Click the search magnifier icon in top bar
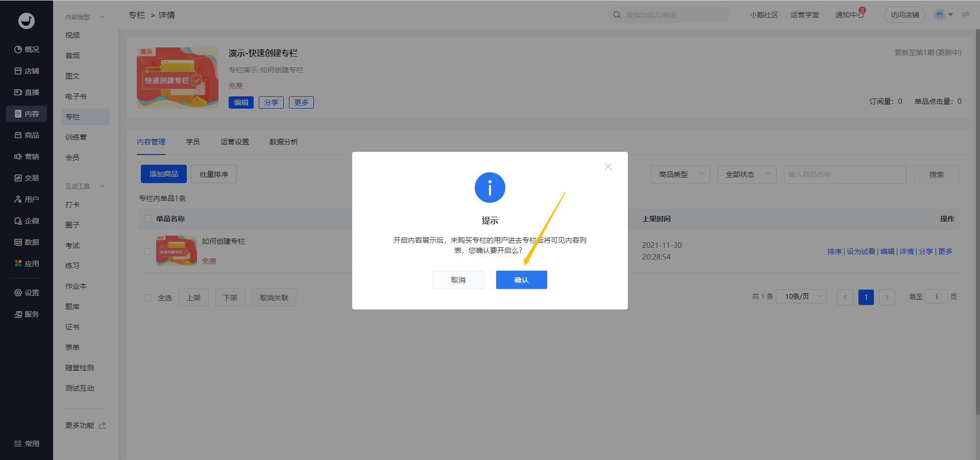Image resolution: width=980 pixels, height=460 pixels. (617, 15)
